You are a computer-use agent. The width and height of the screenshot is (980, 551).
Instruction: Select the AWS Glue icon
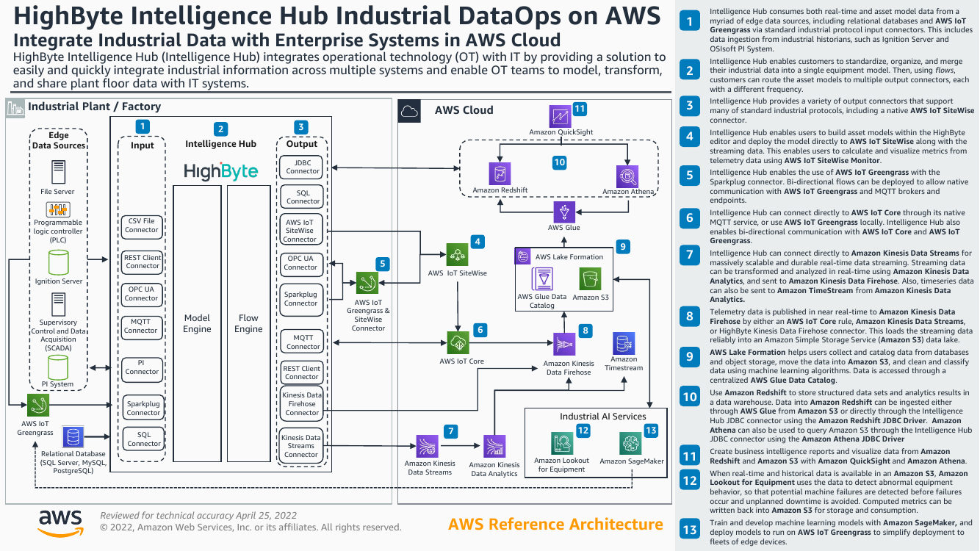564,212
